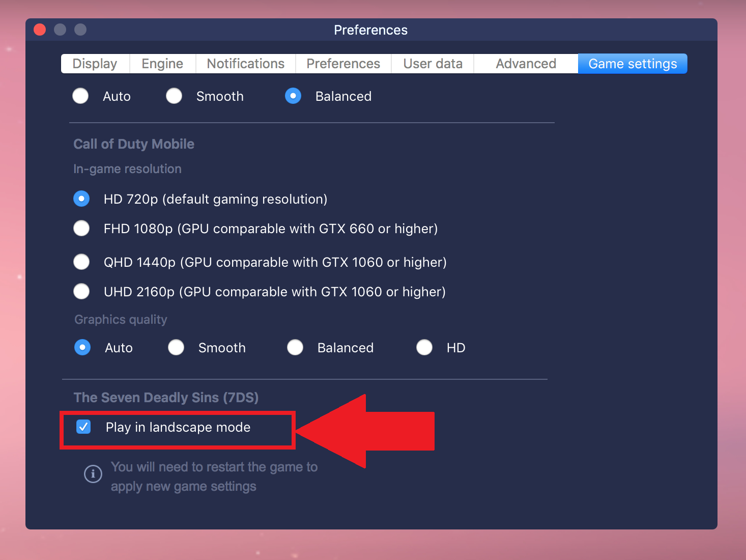Click the Game settings tab
The width and height of the screenshot is (746, 560).
point(633,64)
